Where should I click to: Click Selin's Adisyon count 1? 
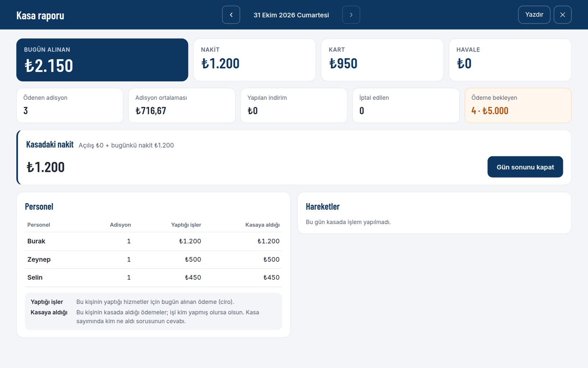(x=129, y=277)
